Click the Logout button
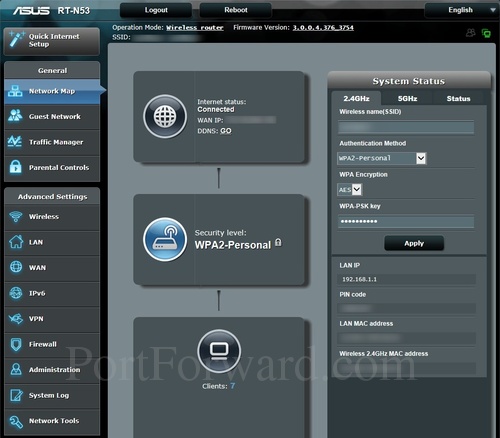 pyautogui.click(x=156, y=10)
